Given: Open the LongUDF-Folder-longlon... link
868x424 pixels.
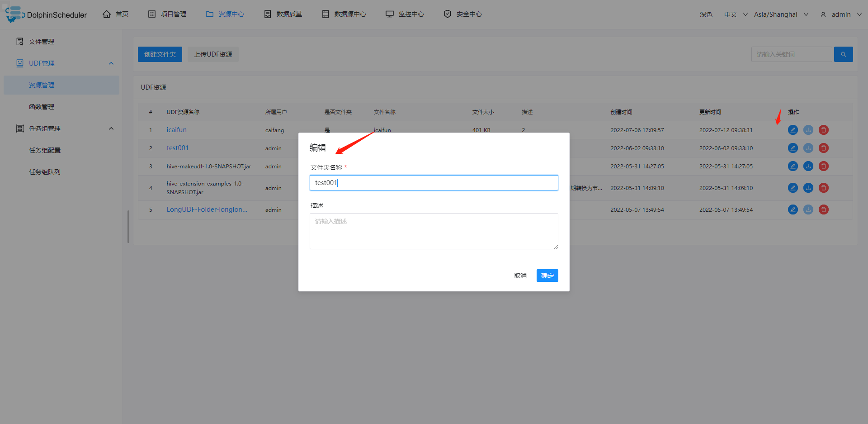Looking at the screenshot, I should [207, 210].
